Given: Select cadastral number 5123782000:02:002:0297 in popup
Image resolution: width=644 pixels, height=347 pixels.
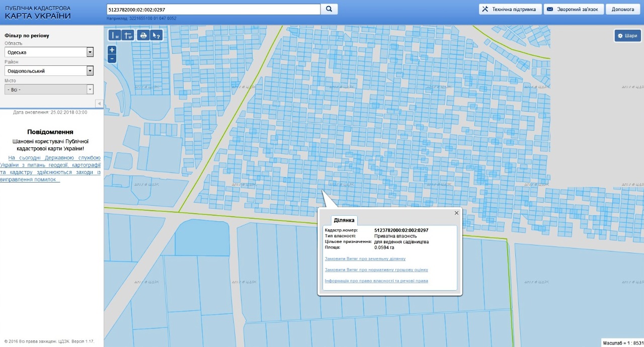Looking at the screenshot, I should pyautogui.click(x=401, y=230).
